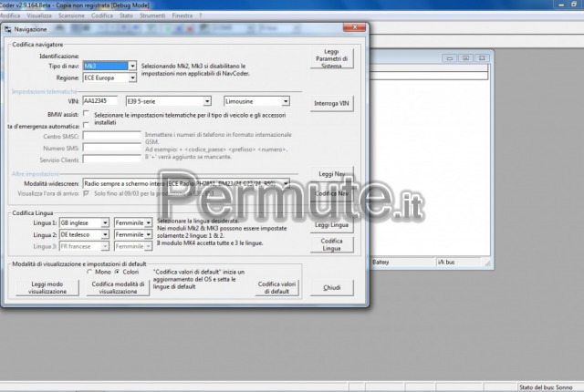Open the Visualizza menu

(39, 15)
